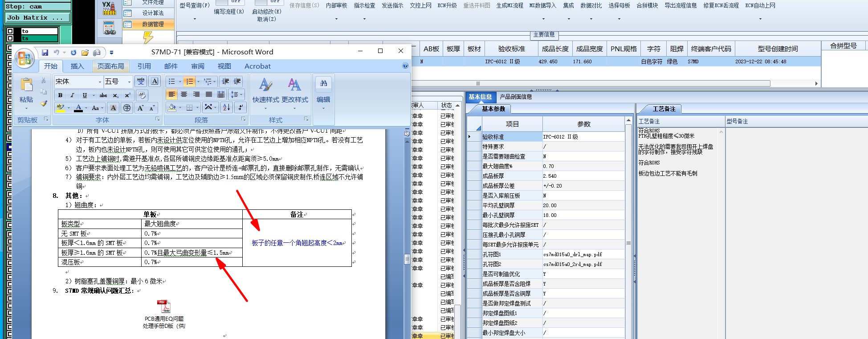Click the Job Matrix button

38,17
